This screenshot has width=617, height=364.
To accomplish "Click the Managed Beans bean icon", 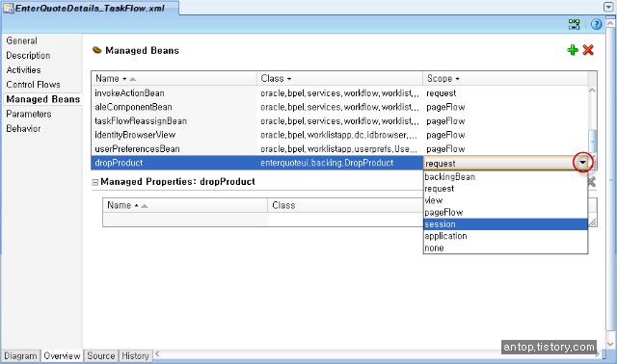I will tap(96, 50).
